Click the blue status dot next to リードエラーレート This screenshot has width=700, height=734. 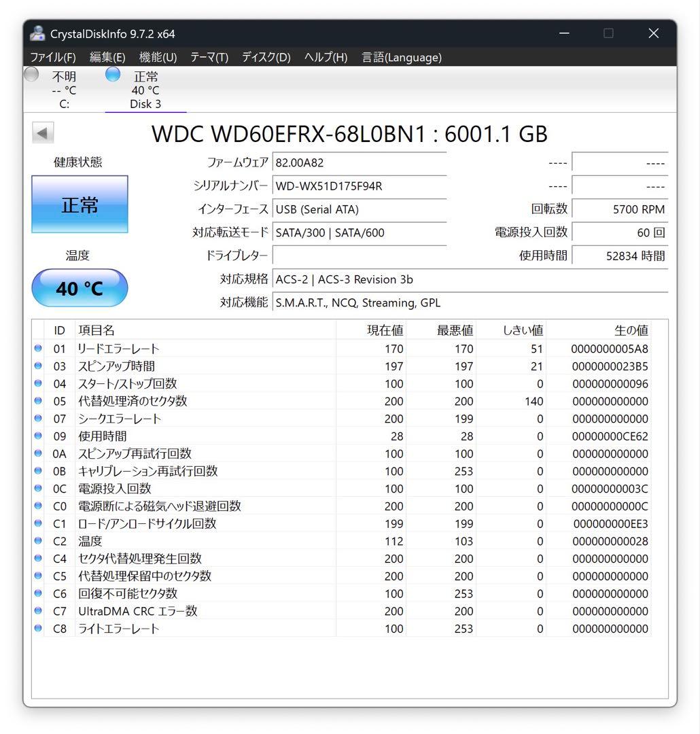pyautogui.click(x=39, y=349)
